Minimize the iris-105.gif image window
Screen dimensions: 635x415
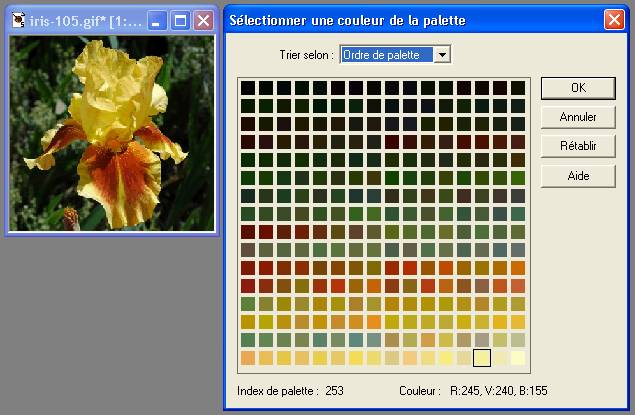tap(156, 21)
